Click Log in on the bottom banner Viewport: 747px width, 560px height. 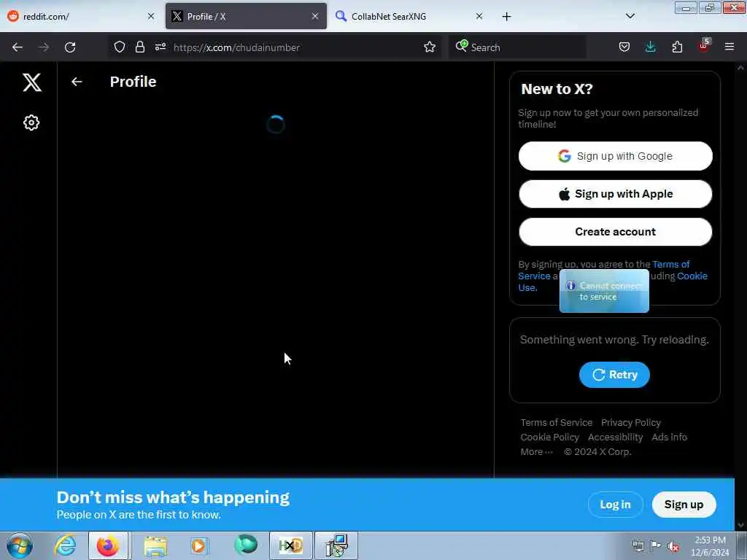coord(615,505)
